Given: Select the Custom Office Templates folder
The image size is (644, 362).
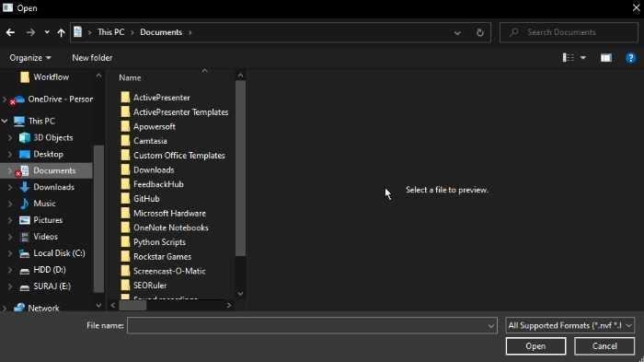Looking at the screenshot, I should pos(179,156).
